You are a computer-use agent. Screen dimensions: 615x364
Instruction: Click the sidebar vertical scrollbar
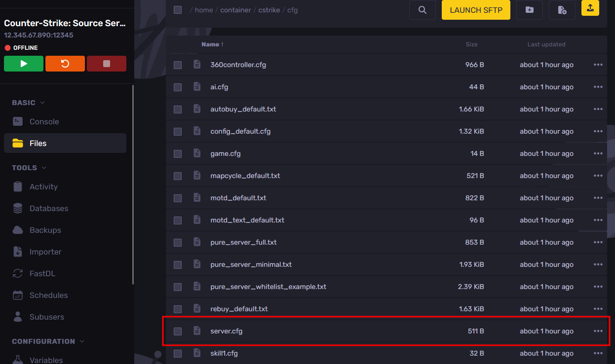pos(132,185)
